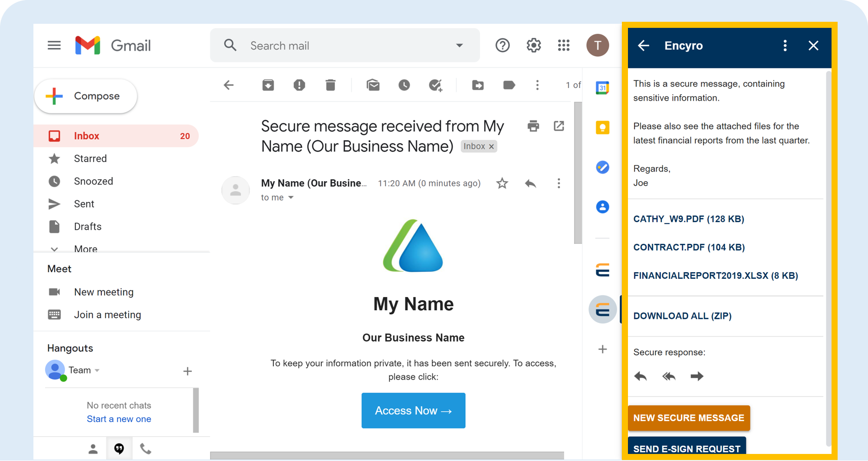
Task: Add new Hangouts conversation plus
Action: click(x=187, y=371)
